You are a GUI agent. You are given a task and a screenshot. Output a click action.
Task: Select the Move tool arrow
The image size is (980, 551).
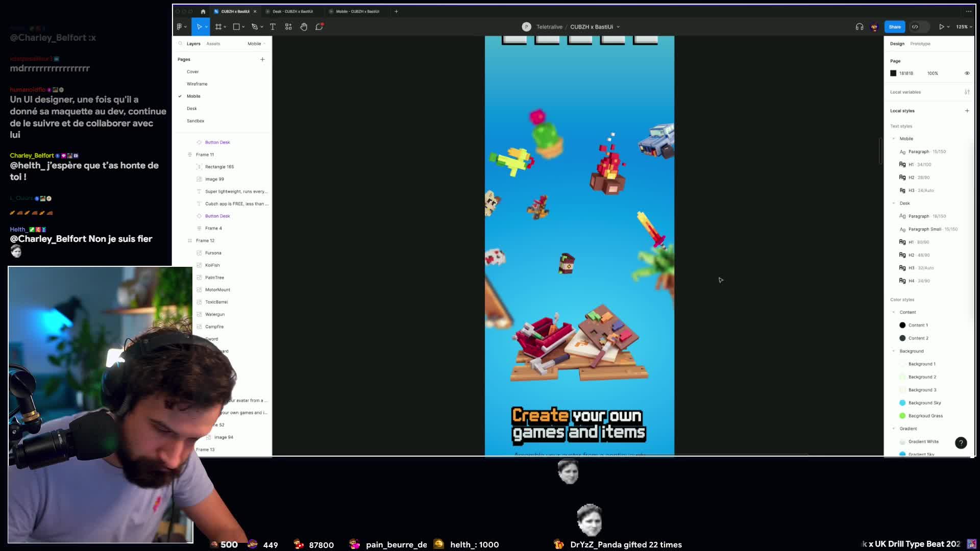(199, 27)
